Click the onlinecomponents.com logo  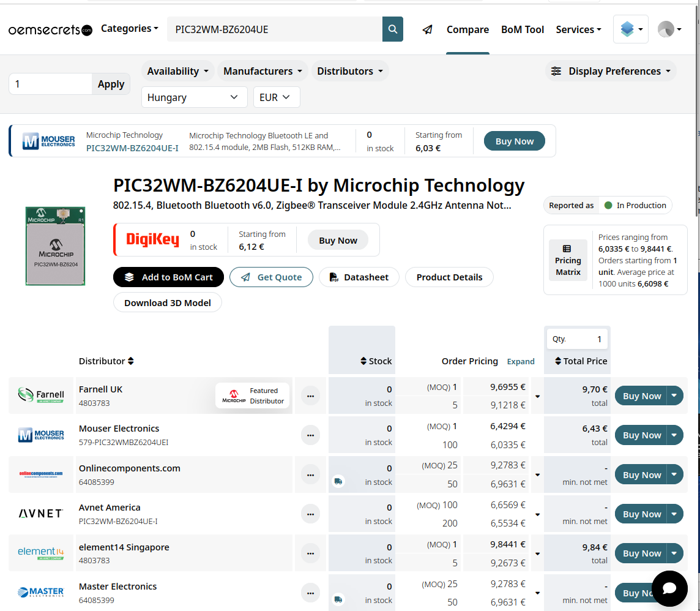pos(41,474)
